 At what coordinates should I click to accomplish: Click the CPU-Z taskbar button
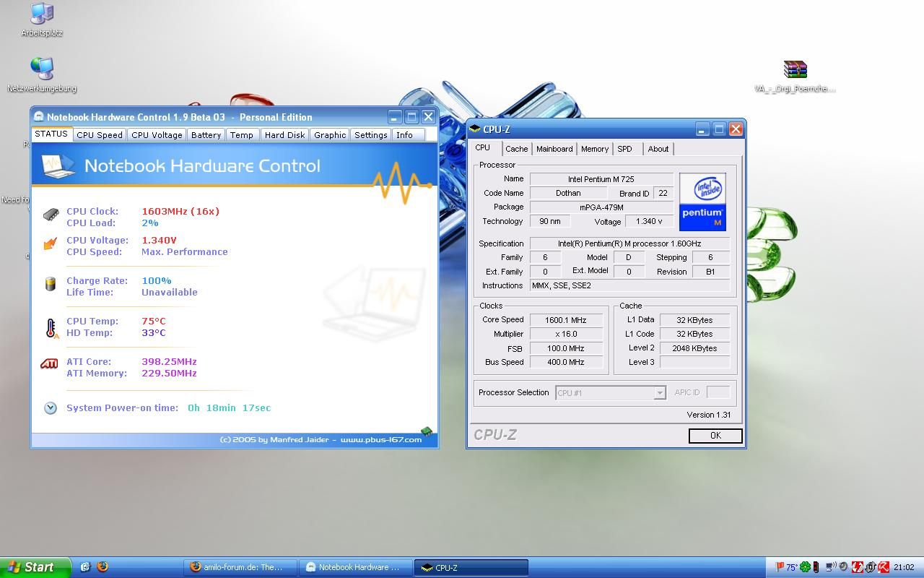point(471,567)
